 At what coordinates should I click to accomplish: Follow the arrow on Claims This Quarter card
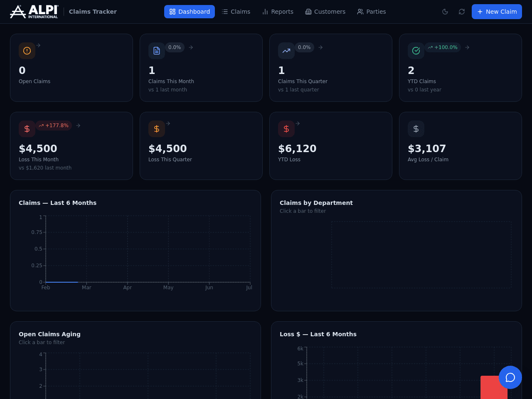tap(320, 47)
